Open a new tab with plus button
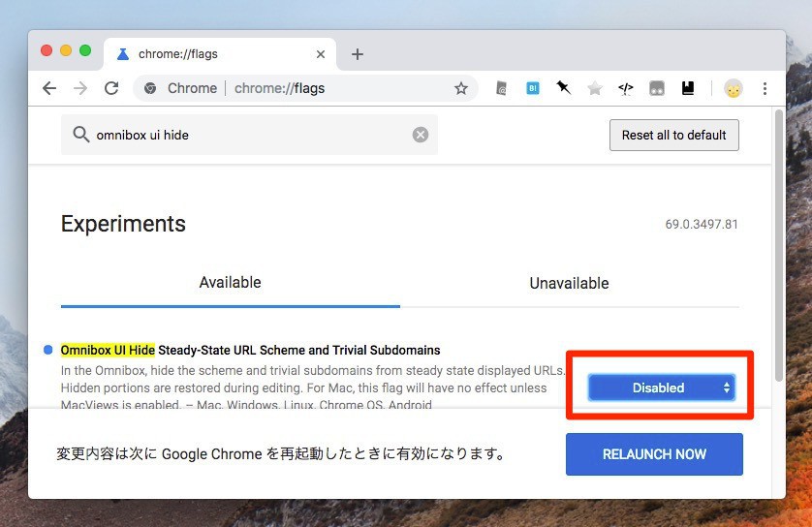The height and width of the screenshot is (527, 812). pyautogui.click(x=358, y=54)
